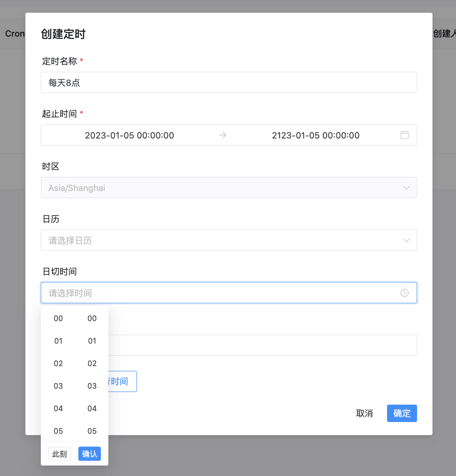Select minute 05 in the time picker
This screenshot has width=456, height=476.
point(92,431)
